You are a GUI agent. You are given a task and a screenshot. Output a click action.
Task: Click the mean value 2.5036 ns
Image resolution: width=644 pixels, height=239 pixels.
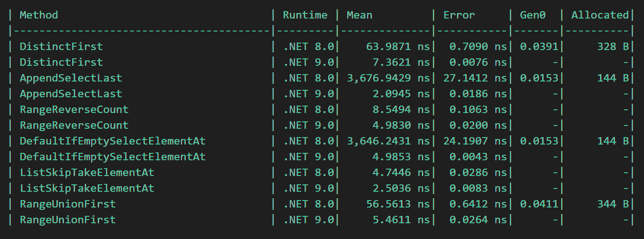coord(401,188)
